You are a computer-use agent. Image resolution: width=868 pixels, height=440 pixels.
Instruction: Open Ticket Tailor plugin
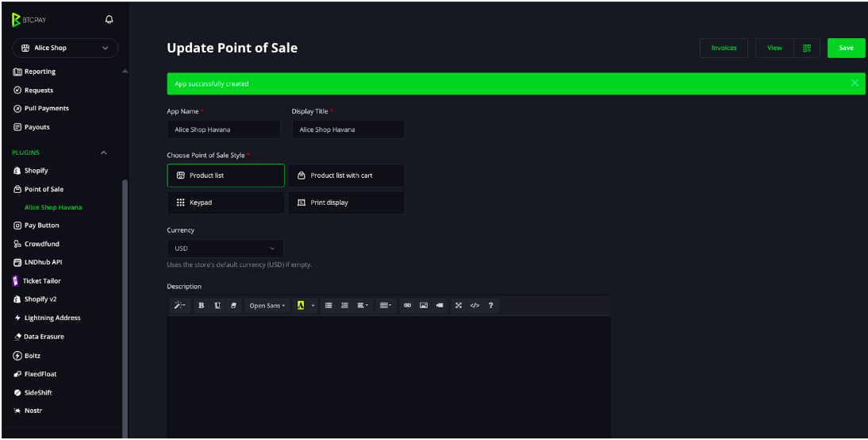(36, 281)
